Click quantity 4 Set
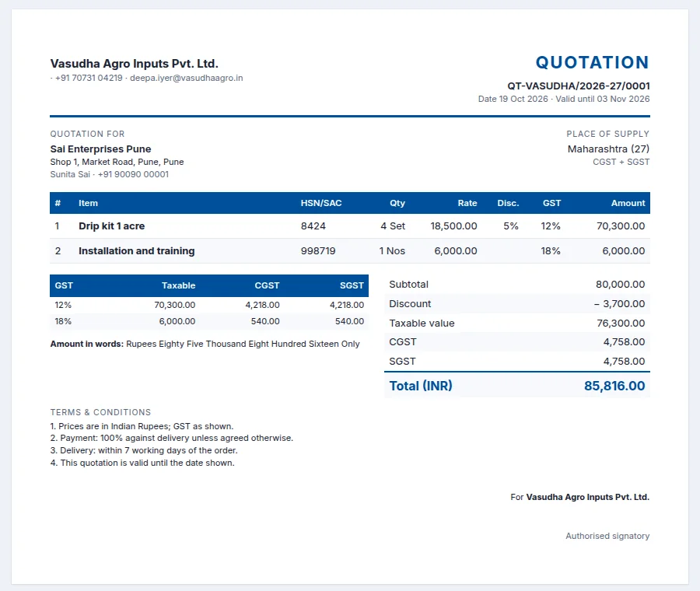 (x=393, y=226)
